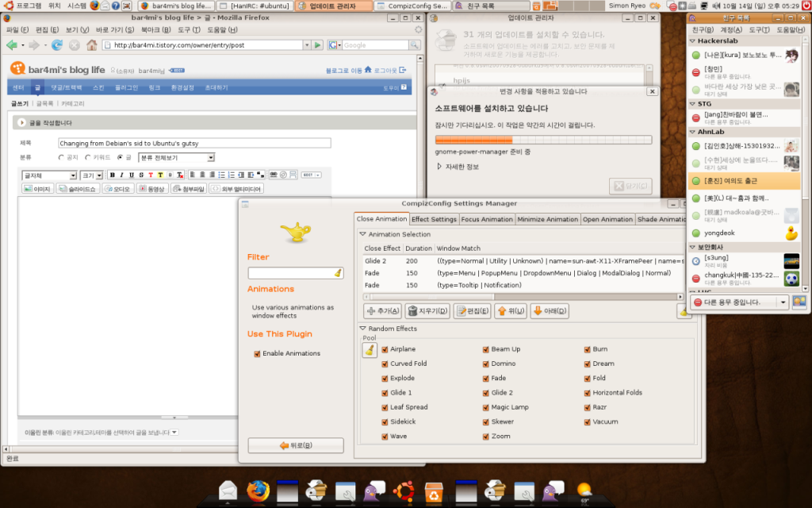Image resolution: width=812 pixels, height=508 pixels.
Task: Disable the Magic Lamp effect checkbox
Action: (486, 407)
